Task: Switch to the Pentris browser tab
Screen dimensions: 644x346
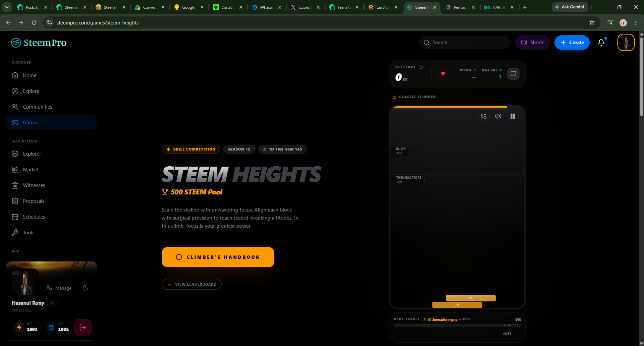Action: tap(460, 7)
